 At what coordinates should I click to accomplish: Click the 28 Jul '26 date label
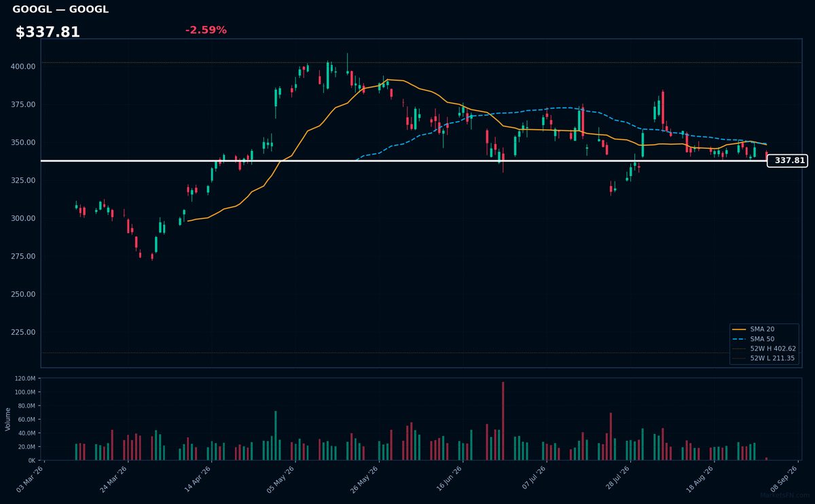[x=616, y=480]
